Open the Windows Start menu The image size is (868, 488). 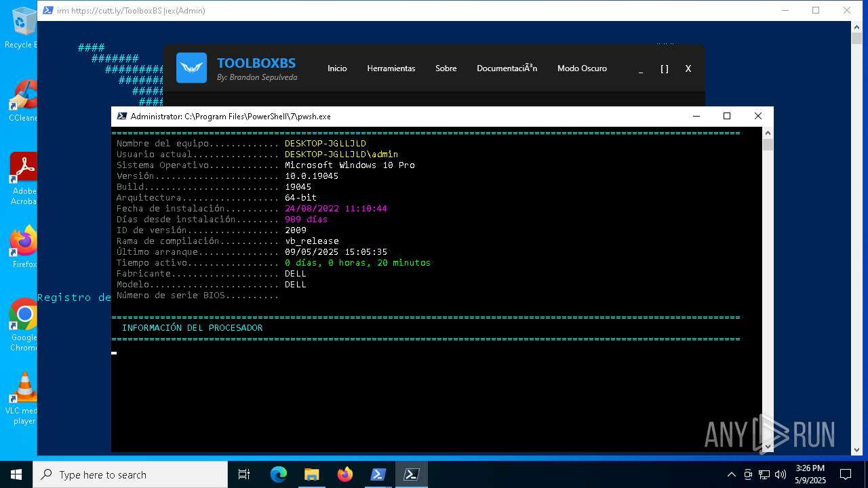click(16, 474)
